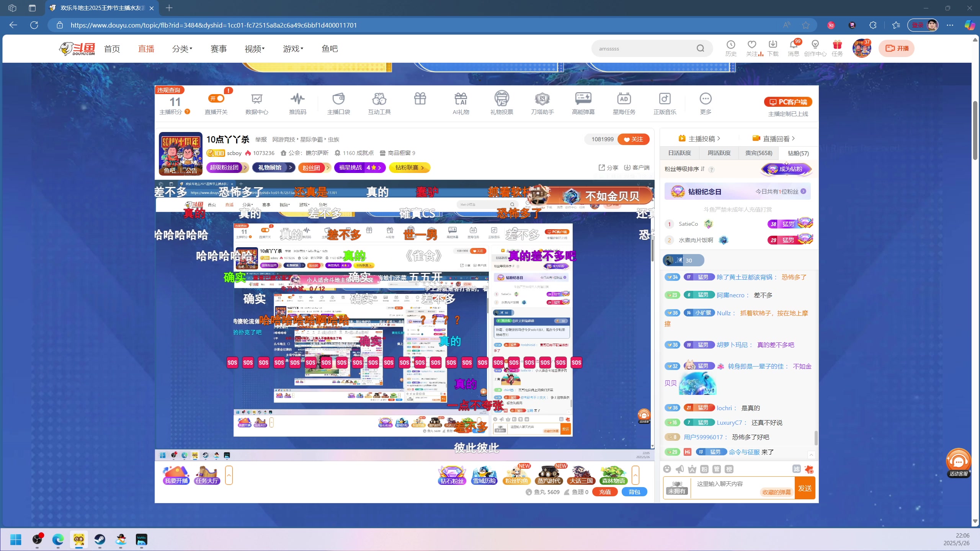Click 粉丝等级排序 sort toggle
The width and height of the screenshot is (980, 551).
(684, 169)
